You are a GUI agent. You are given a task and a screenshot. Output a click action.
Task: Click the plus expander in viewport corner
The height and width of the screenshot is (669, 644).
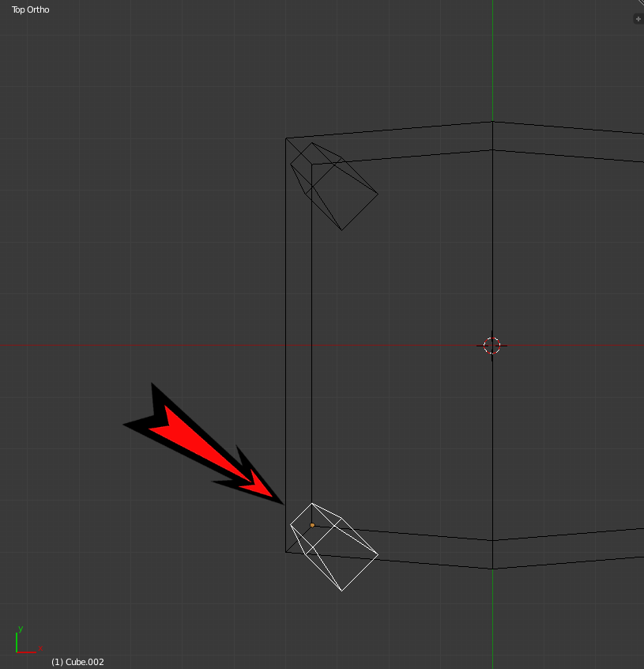(638, 19)
